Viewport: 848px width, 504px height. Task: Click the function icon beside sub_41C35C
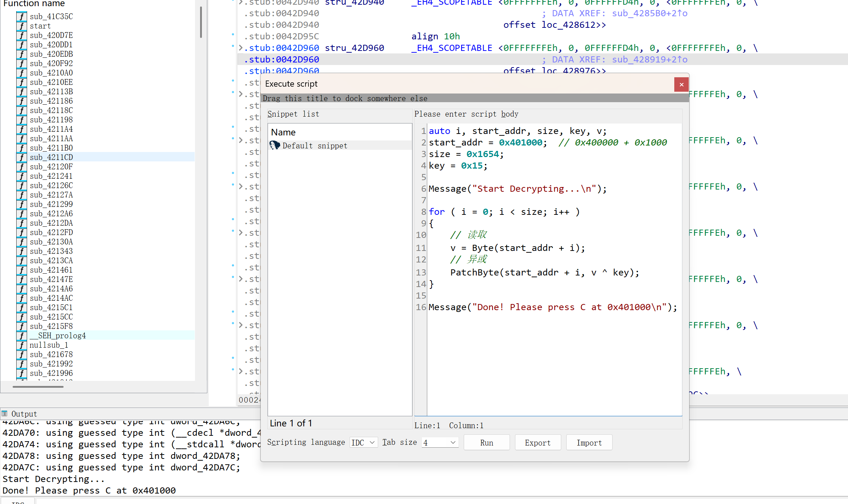click(x=22, y=17)
